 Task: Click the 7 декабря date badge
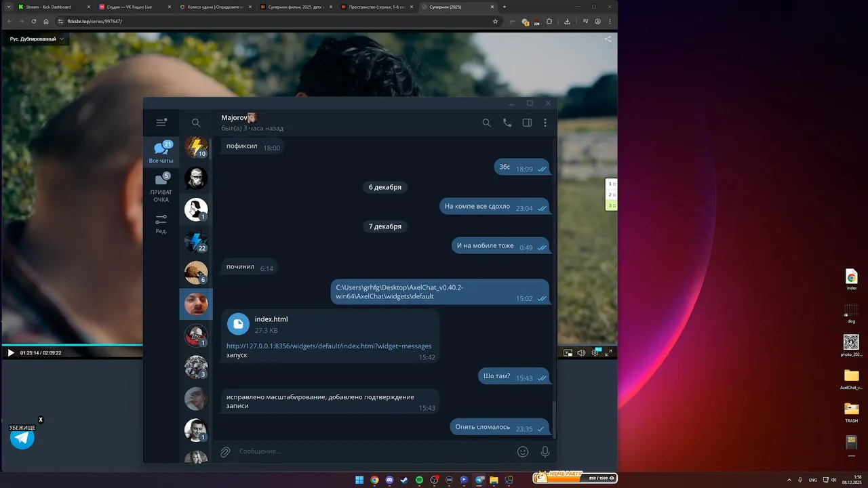[x=384, y=226]
